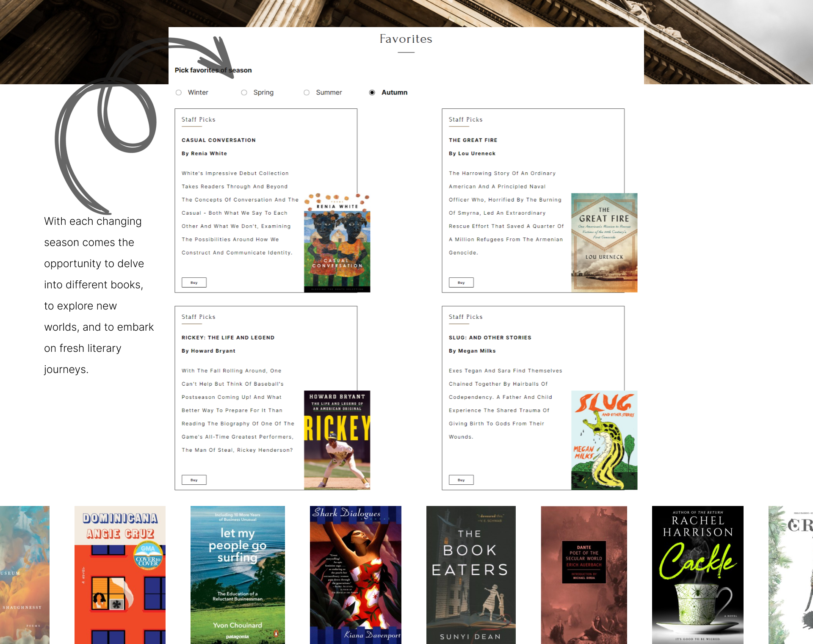Screen dimensions: 813x644
Task: Open Let My People Go Surfing cover
Action: (x=238, y=575)
